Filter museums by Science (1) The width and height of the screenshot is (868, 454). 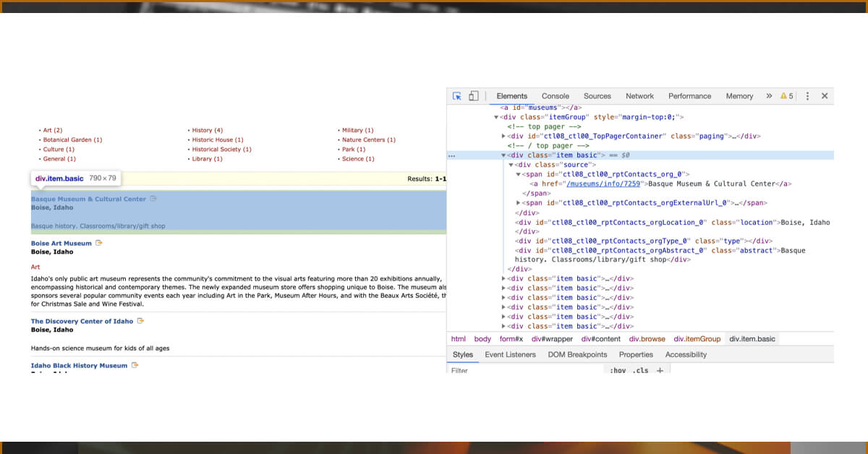pos(359,158)
